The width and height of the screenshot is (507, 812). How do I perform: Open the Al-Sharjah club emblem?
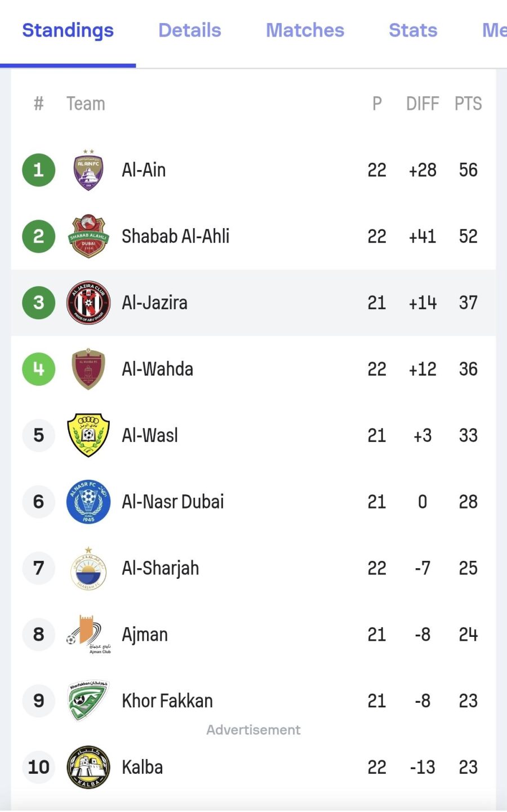click(88, 568)
